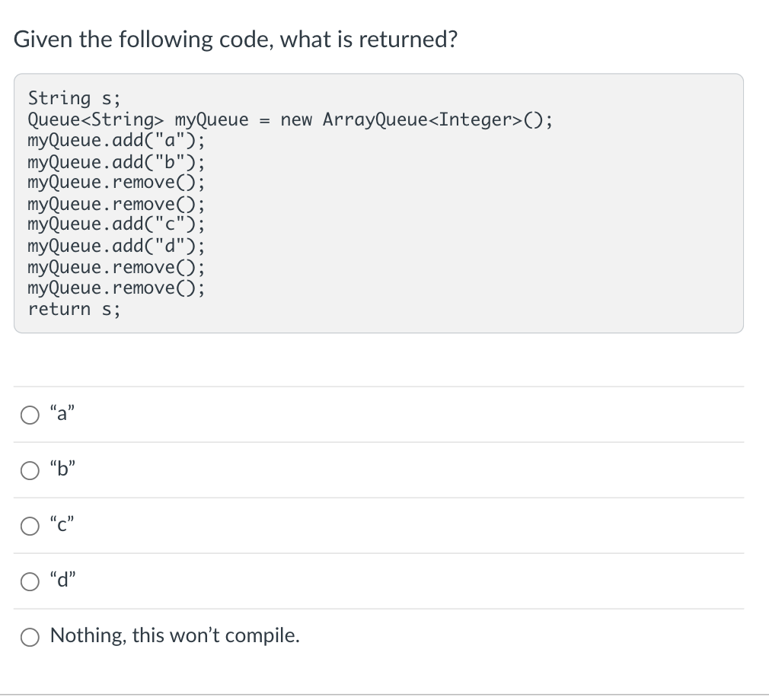Click the "return s;" code line

[x=74, y=310]
